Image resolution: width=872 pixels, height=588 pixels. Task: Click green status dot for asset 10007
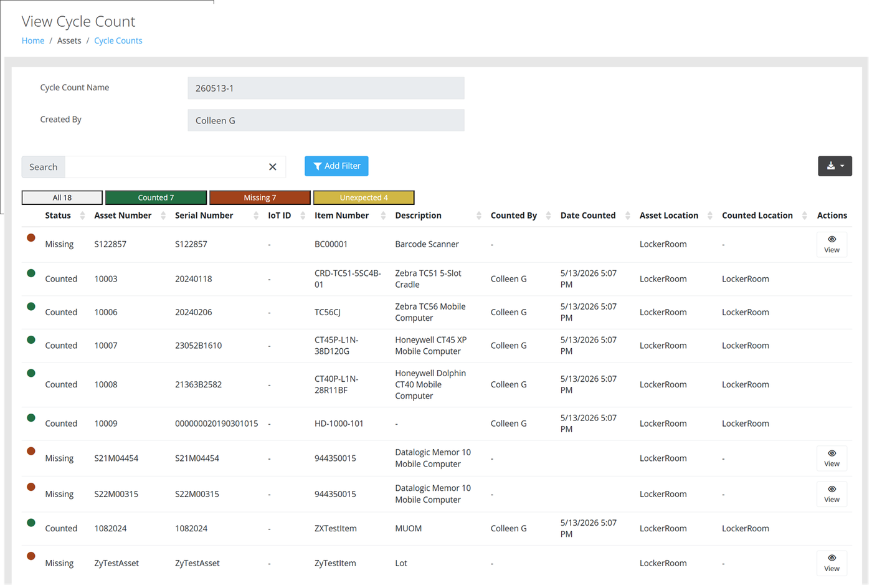(x=31, y=340)
